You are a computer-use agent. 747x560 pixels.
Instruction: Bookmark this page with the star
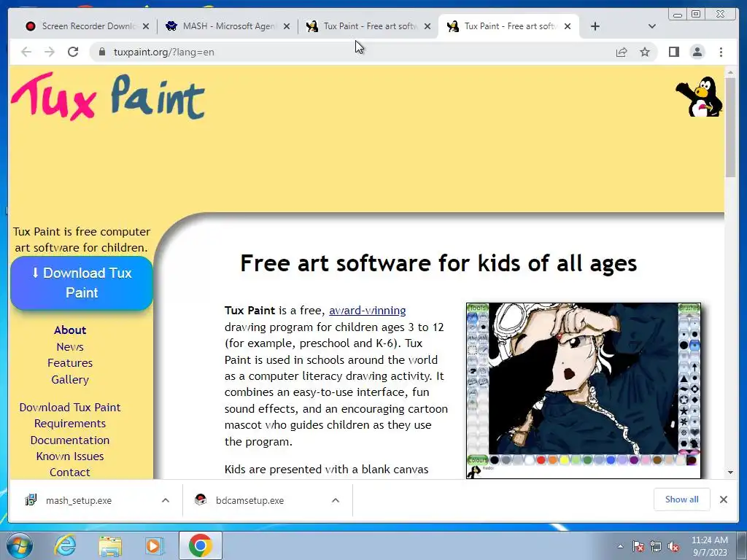[645, 52]
